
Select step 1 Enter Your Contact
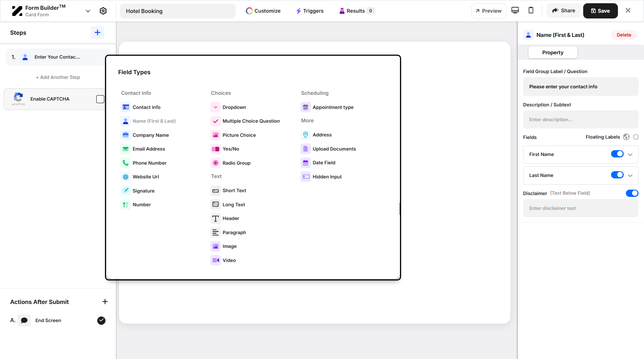[x=58, y=57]
